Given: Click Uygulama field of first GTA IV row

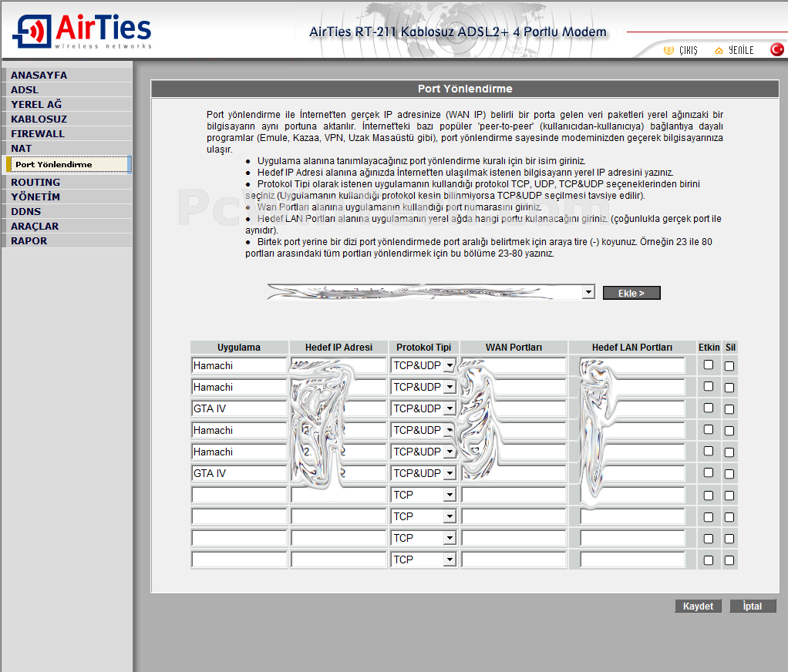Looking at the screenshot, I should tap(239, 408).
